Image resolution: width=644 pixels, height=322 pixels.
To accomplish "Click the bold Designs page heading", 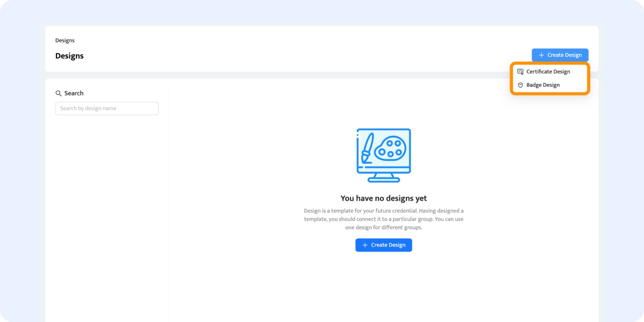I will point(69,56).
